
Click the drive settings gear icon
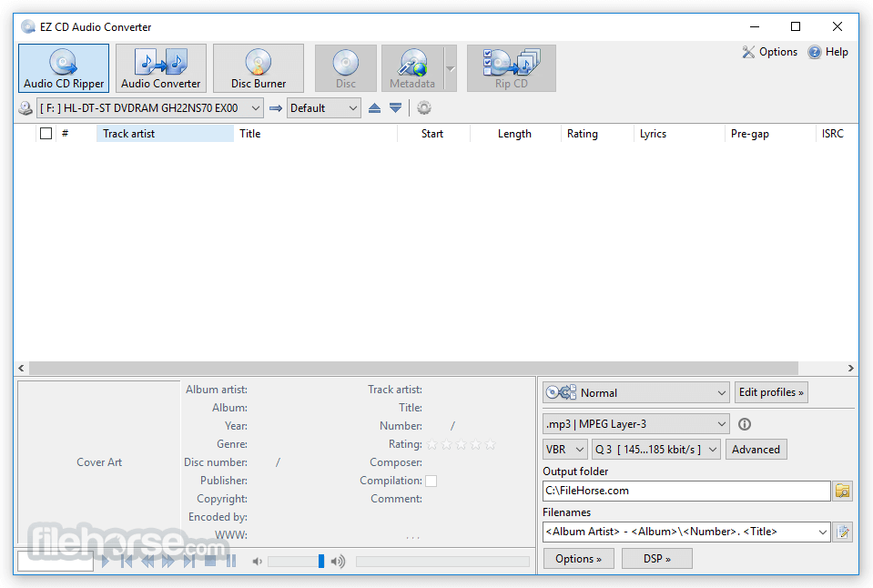coord(424,107)
